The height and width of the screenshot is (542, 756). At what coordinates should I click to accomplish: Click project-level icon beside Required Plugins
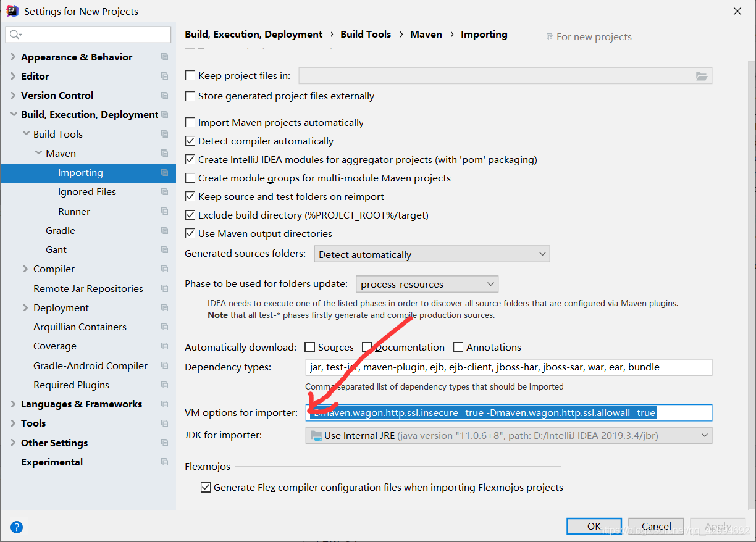[x=164, y=385]
